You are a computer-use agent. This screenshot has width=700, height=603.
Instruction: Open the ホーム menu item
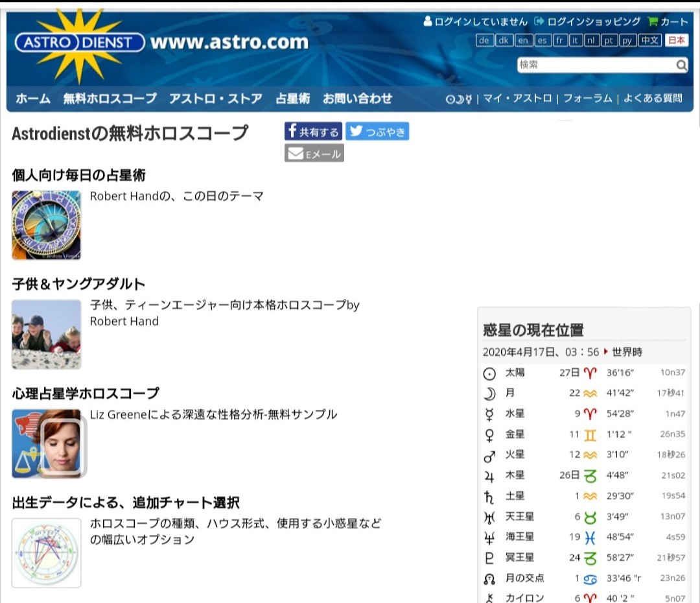coord(33,99)
